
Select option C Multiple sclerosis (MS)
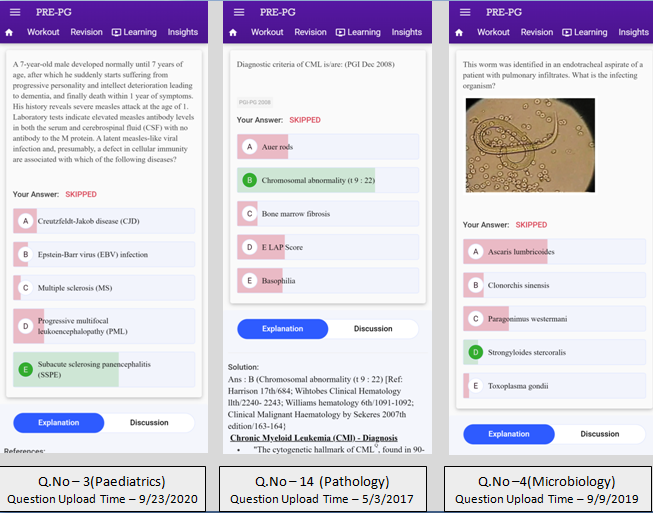click(x=104, y=288)
